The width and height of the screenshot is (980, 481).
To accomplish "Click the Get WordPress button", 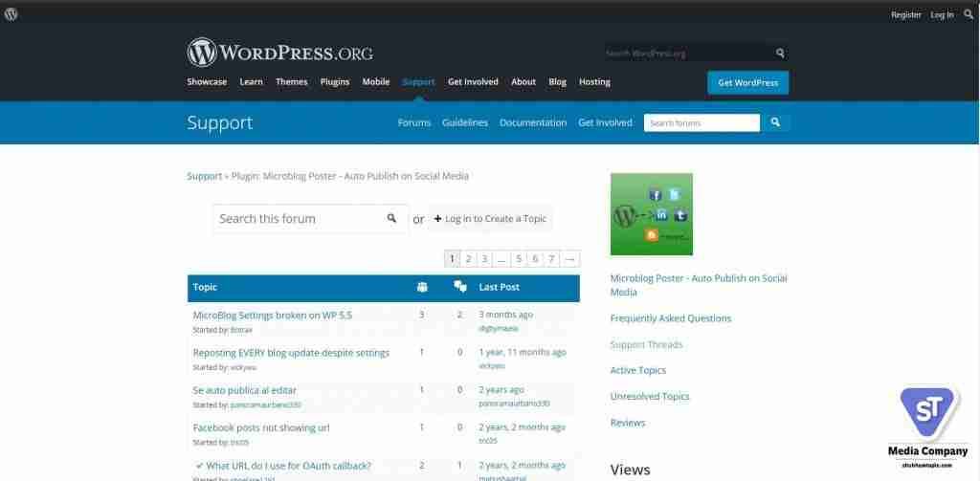I will pos(748,82).
